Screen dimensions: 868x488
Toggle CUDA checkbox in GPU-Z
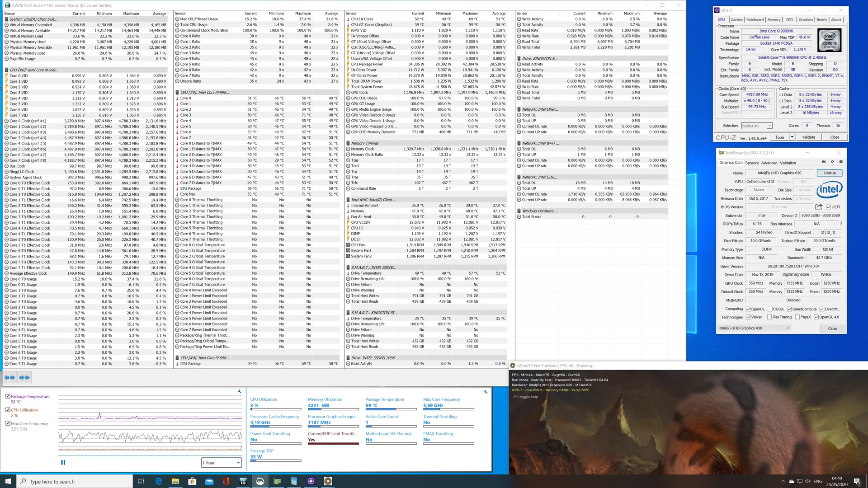[x=770, y=309]
